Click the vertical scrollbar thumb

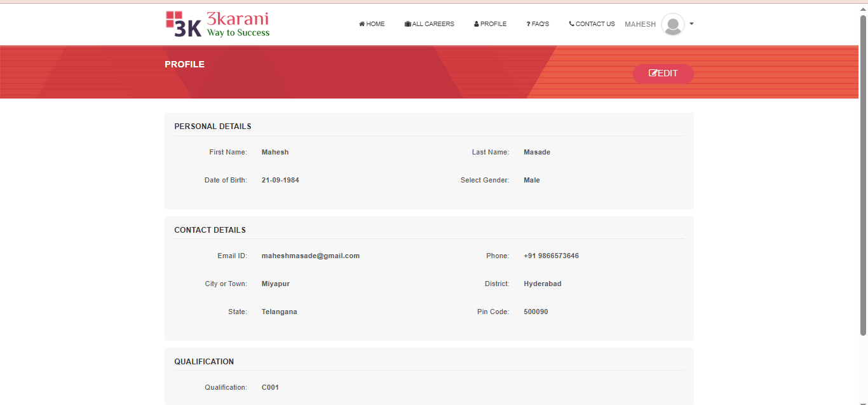click(x=863, y=172)
